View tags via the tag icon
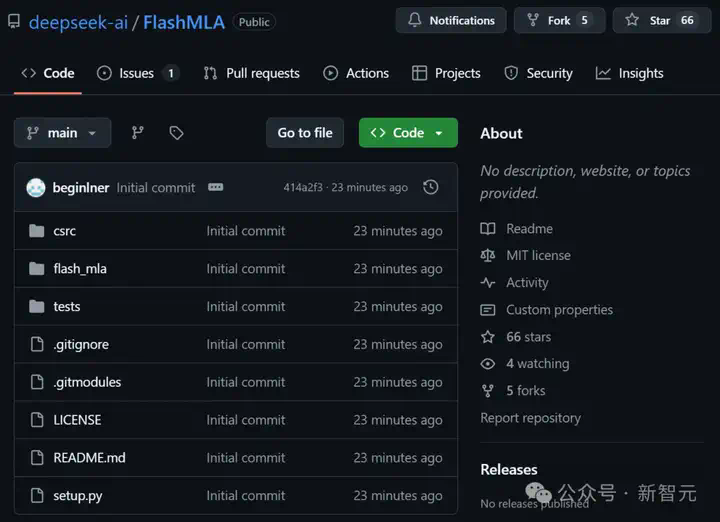Image resolution: width=720 pixels, height=522 pixels. [176, 133]
